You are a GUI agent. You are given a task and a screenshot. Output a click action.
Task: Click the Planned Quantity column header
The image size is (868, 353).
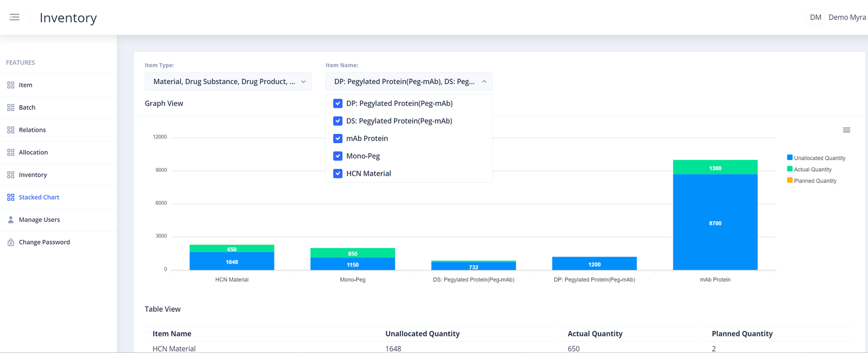pyautogui.click(x=742, y=334)
